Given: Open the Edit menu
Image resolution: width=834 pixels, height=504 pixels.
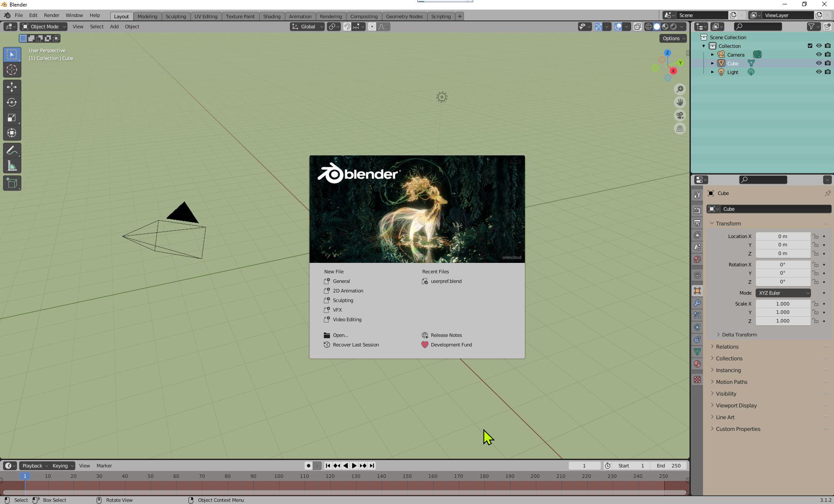Looking at the screenshot, I should [x=33, y=15].
